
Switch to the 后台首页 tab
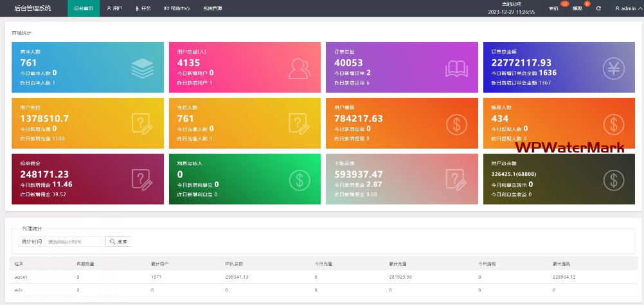pyautogui.click(x=83, y=8)
